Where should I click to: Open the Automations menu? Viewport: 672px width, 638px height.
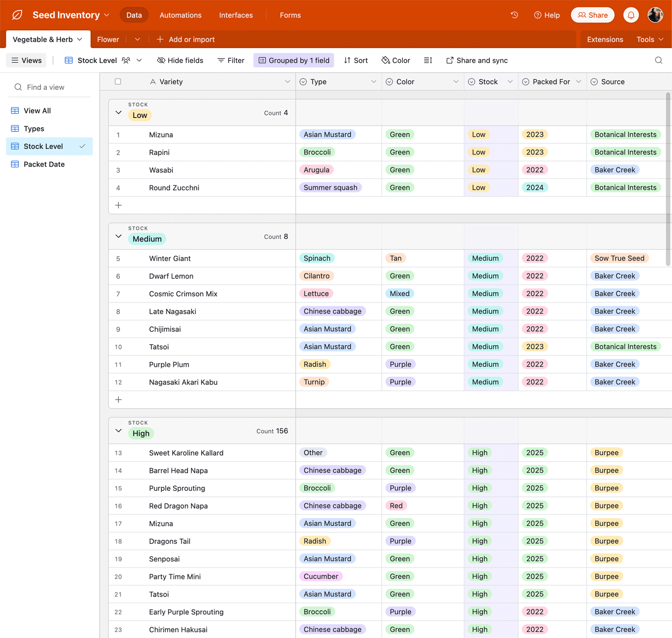[180, 15]
